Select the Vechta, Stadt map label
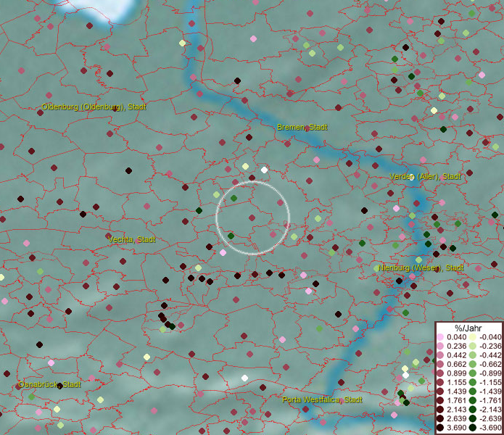504x435 pixels. (x=132, y=239)
